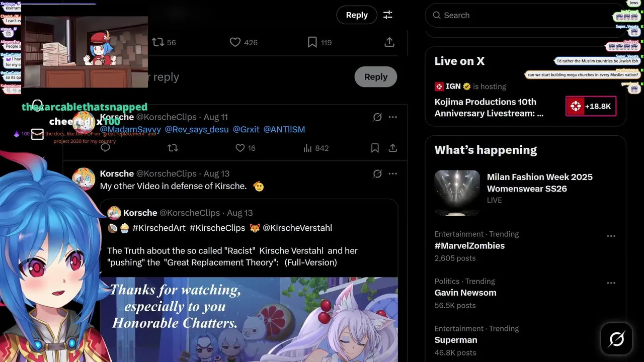
Task: Open the share icon on the top post
Action: pyautogui.click(x=389, y=42)
